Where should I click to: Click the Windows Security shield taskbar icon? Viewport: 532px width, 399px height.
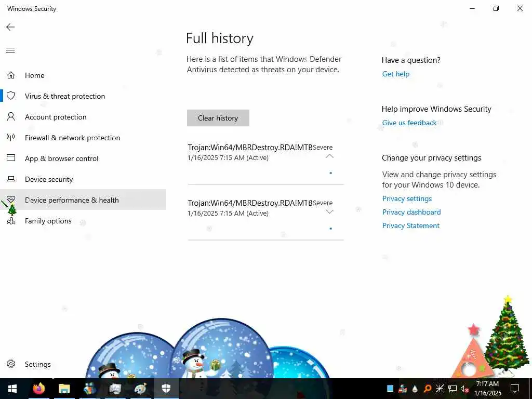[x=166, y=389]
